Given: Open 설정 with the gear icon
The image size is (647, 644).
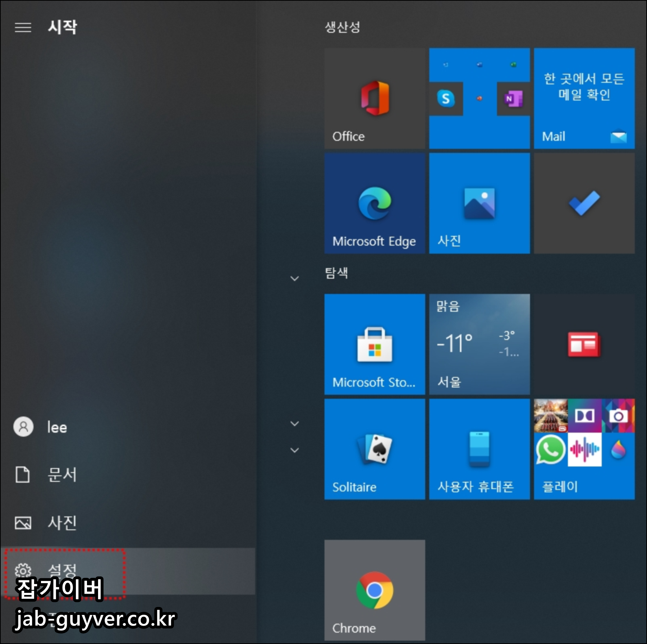Looking at the screenshot, I should click(128, 571).
